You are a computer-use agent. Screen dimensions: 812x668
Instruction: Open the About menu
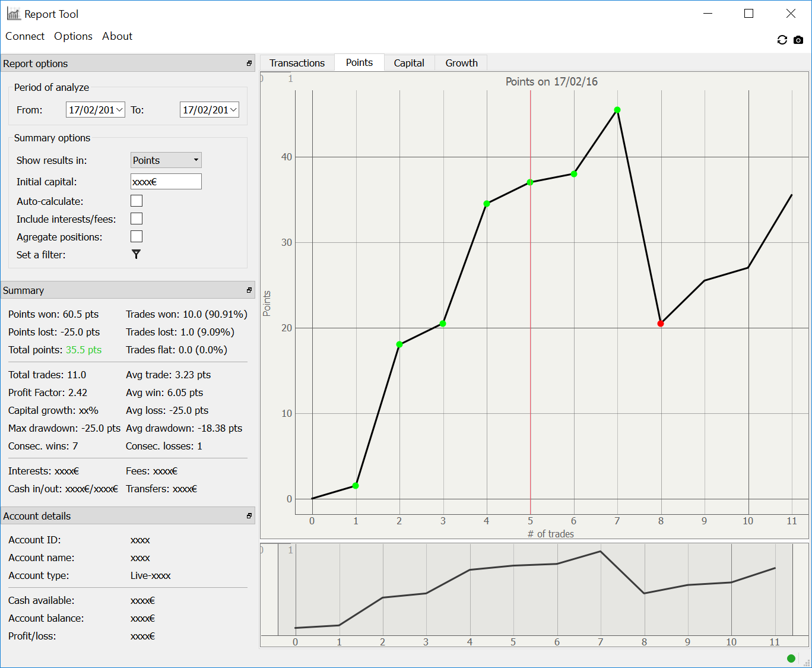(x=117, y=36)
